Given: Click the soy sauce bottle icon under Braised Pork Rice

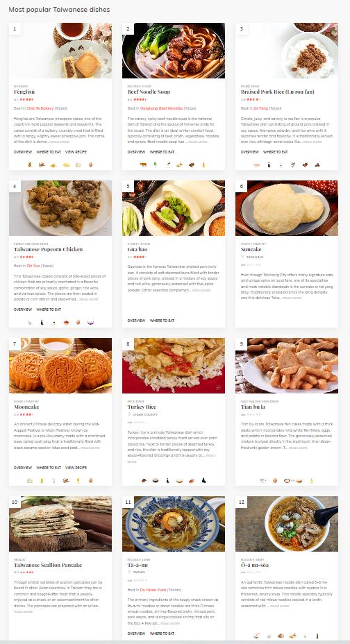Looking at the screenshot, I should pyautogui.click(x=269, y=164).
